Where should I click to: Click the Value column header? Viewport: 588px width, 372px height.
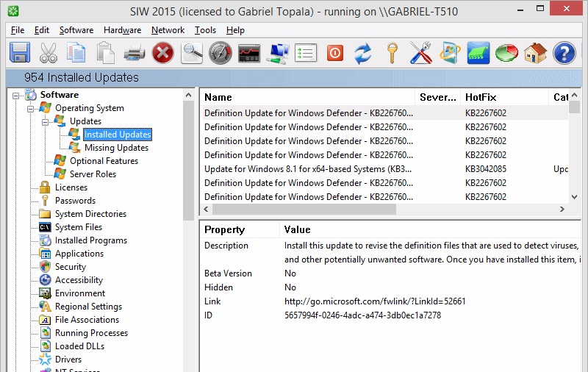click(431, 229)
